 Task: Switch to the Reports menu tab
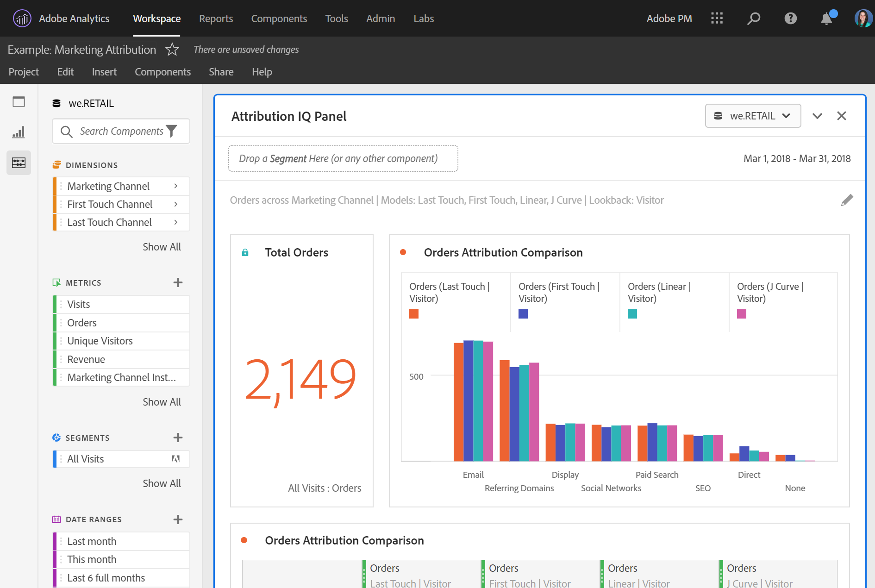pos(216,19)
